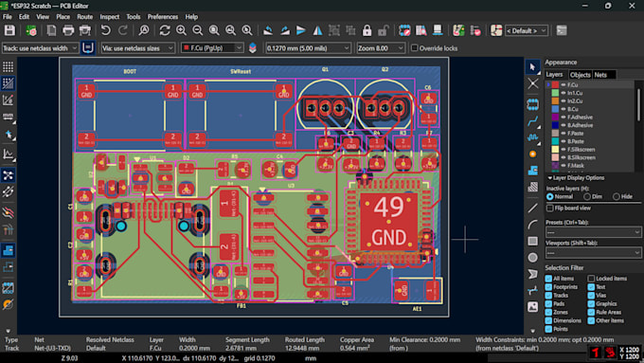Select the Hide inactive layers option
The height and width of the screenshot is (363, 644).
[x=617, y=196]
